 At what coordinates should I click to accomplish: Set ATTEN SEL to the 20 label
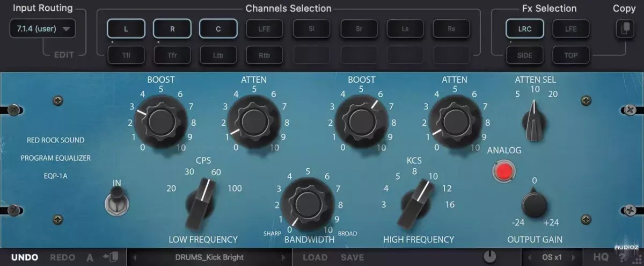point(553,95)
